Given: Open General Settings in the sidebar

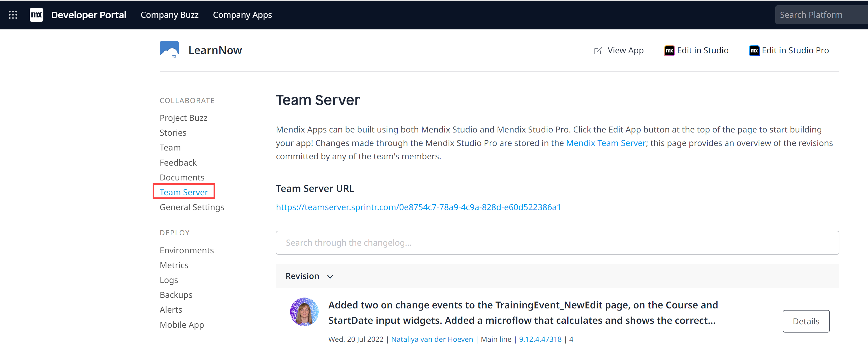Looking at the screenshot, I should (x=192, y=207).
